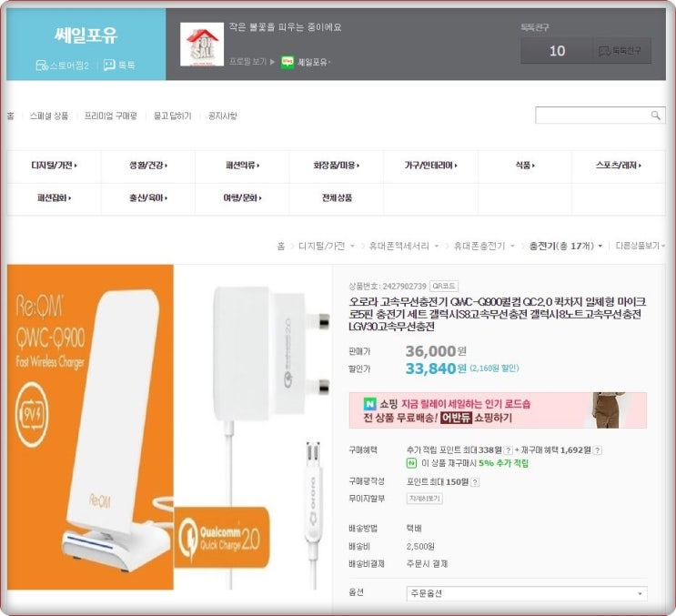Viewport: 676px width, 616px height.
Task: Open 톡톡 chat icon in blue header
Action: [109, 66]
